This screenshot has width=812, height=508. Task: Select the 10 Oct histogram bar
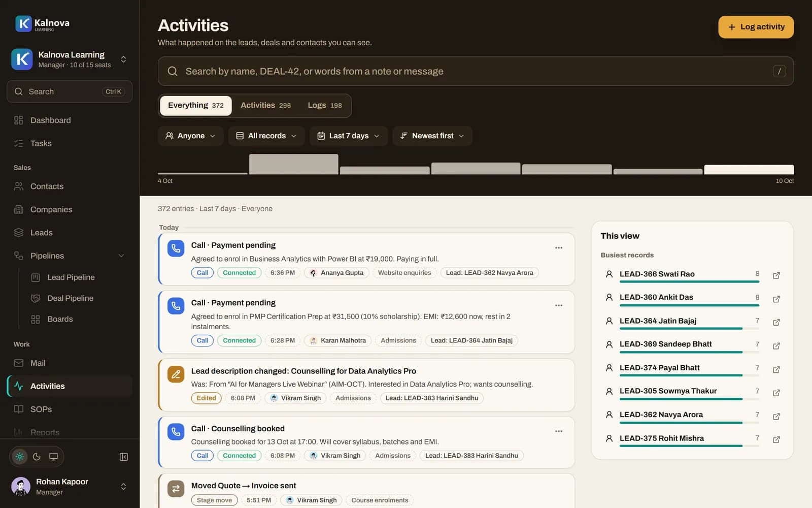[x=749, y=170]
